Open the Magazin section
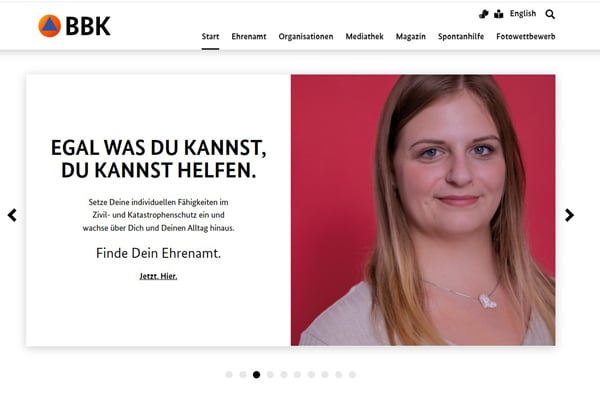This screenshot has height=400, width=600. pyautogui.click(x=411, y=36)
